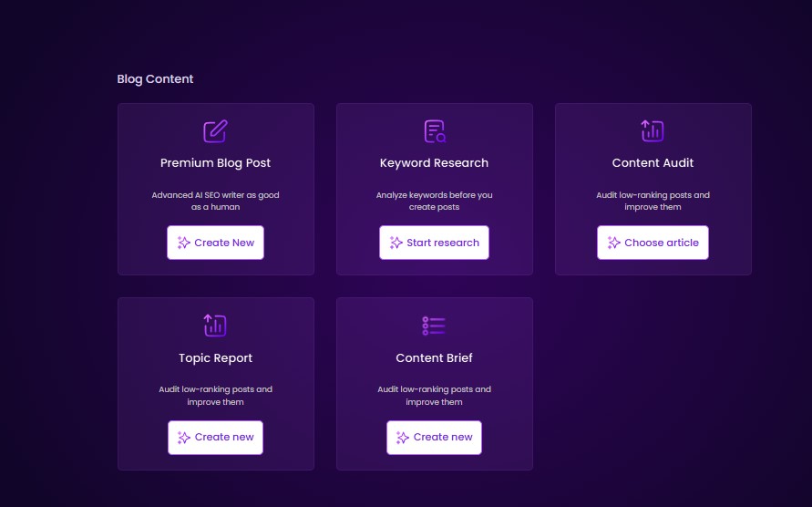812x507 pixels.
Task: Select the Topic Report card title
Action: click(x=215, y=358)
